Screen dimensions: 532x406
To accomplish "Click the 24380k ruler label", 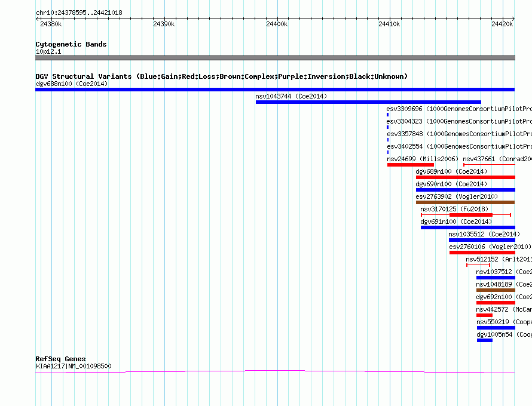I will (x=51, y=24).
